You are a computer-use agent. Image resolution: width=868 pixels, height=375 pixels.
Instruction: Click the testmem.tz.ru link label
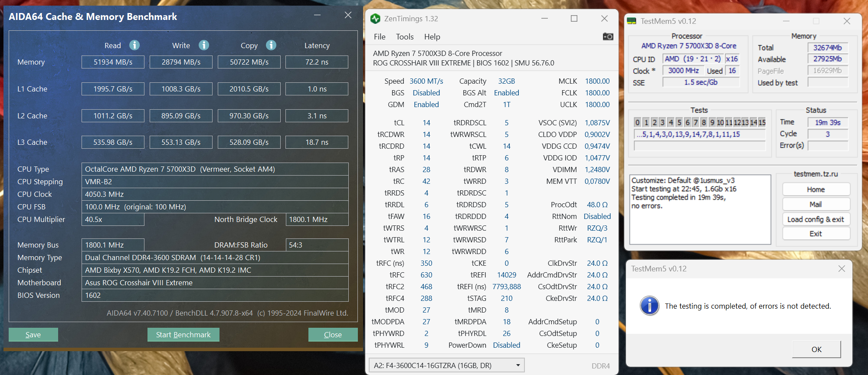pyautogui.click(x=816, y=174)
